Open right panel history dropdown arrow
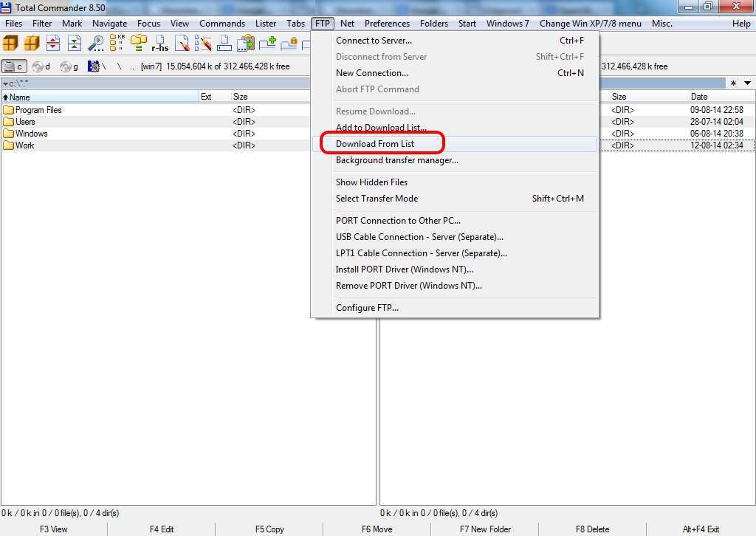 tap(747, 83)
